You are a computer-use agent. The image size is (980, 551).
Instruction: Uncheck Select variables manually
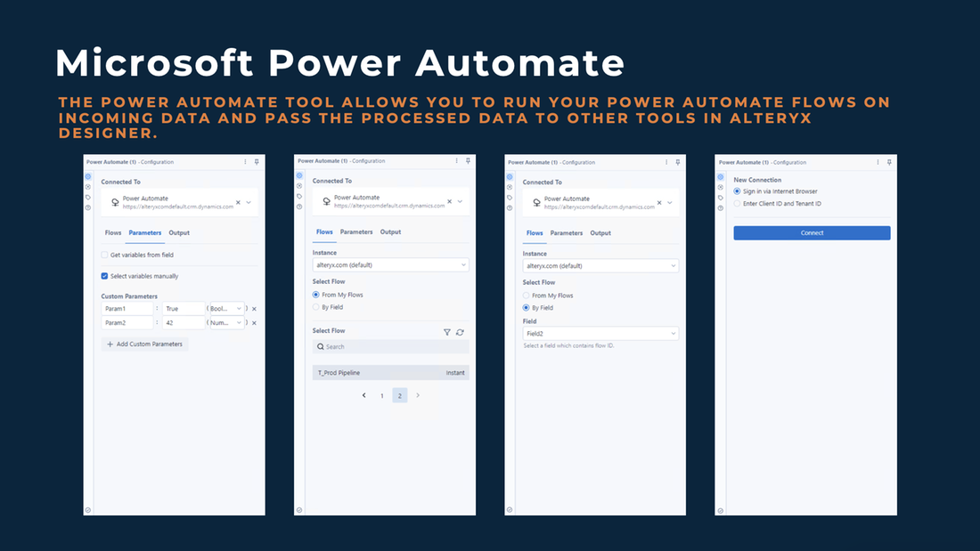click(104, 276)
